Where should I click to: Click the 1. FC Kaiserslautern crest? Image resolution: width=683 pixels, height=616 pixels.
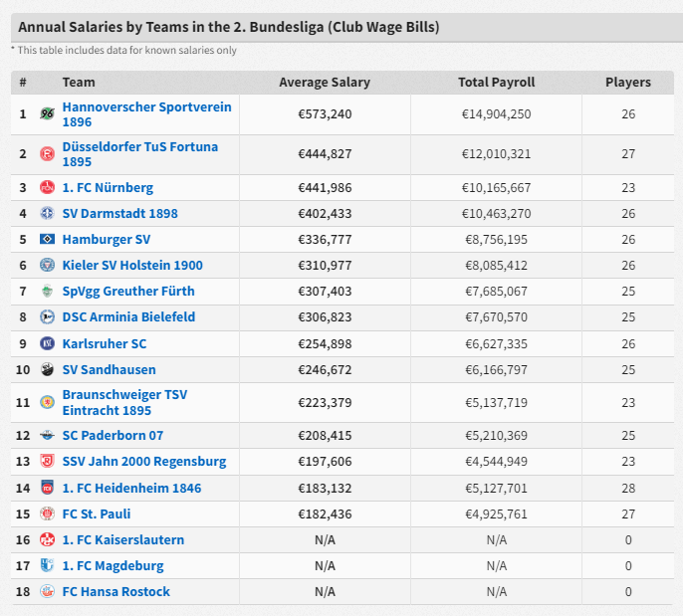pos(47,539)
